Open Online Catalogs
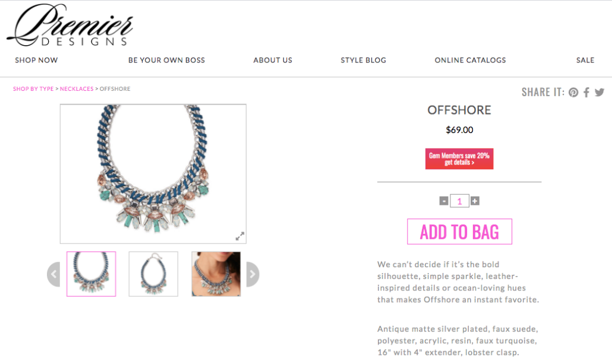The width and height of the screenshot is (612, 364). (x=471, y=60)
